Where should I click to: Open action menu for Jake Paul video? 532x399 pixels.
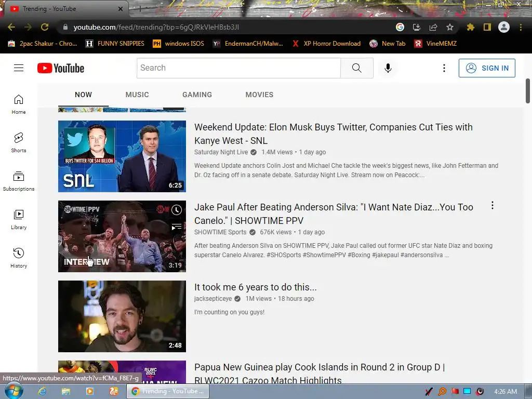(493, 205)
